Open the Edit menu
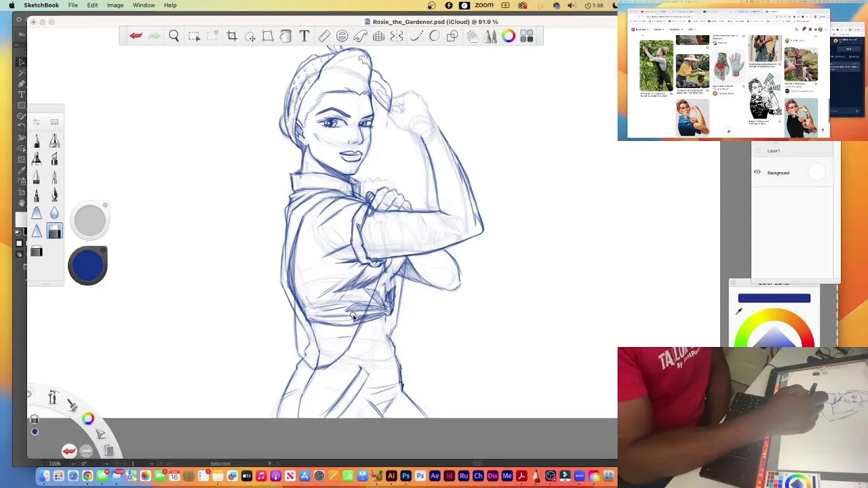Viewport: 868px width, 488px height. (92, 5)
